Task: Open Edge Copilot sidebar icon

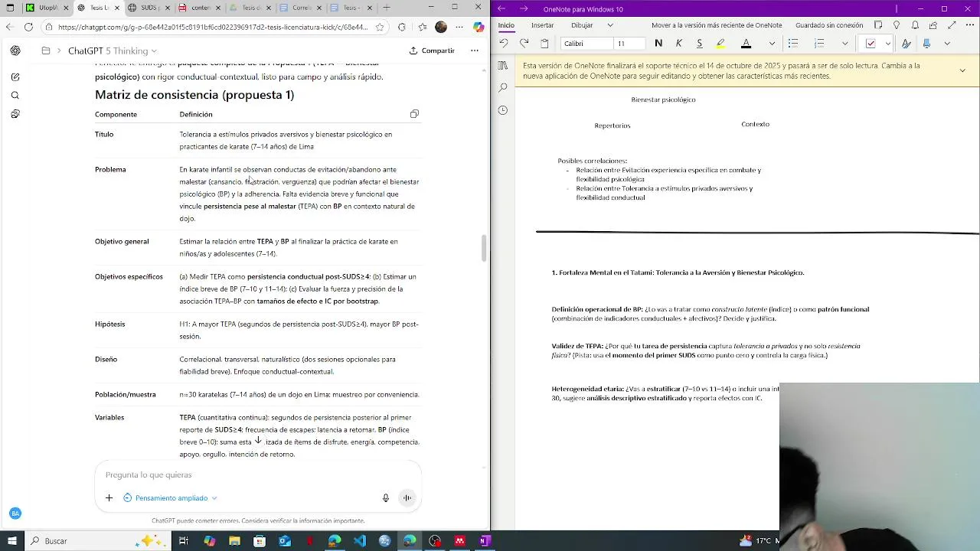Action: 479,27
